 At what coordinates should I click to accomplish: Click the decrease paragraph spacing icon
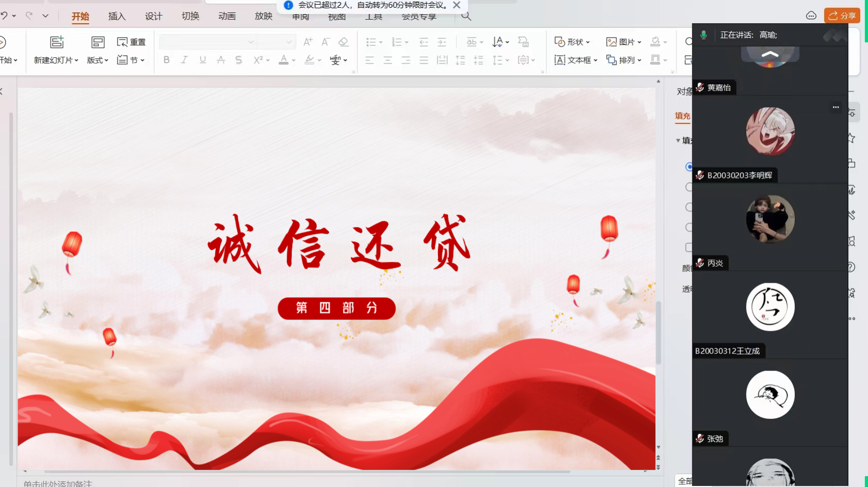(479, 60)
